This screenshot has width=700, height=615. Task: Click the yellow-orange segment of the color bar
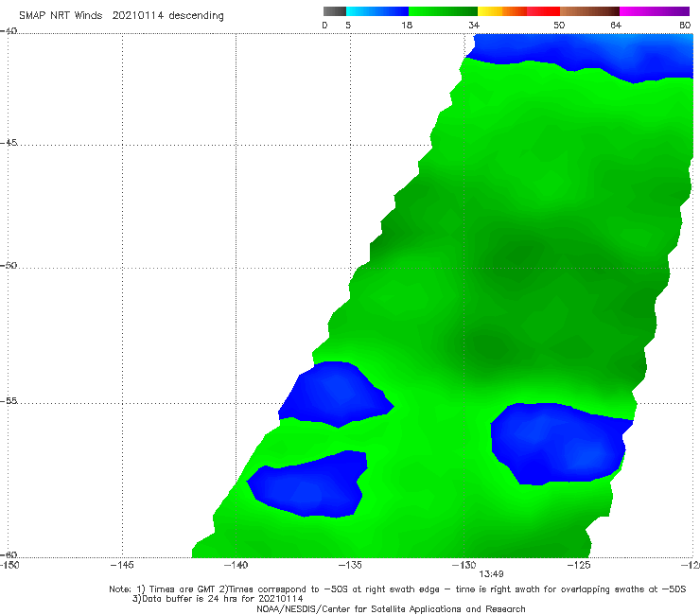tap(502, 11)
